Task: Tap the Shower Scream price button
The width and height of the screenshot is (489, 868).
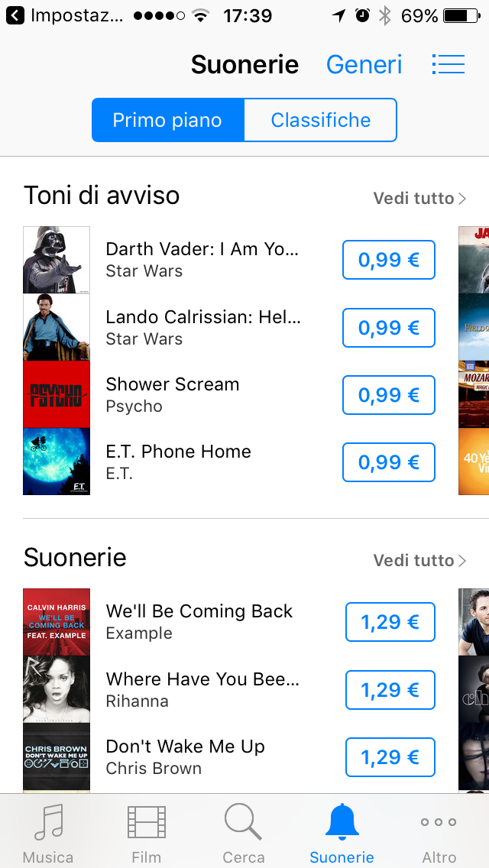Action: coord(389,395)
